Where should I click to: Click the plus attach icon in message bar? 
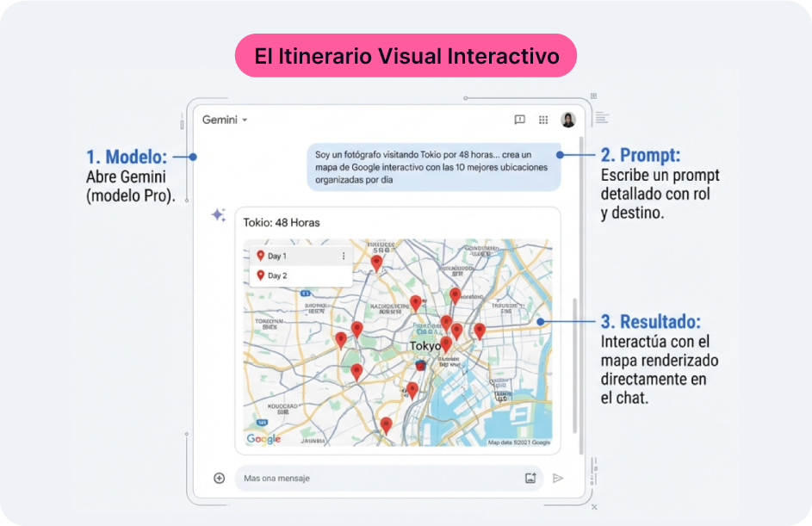tap(219, 478)
